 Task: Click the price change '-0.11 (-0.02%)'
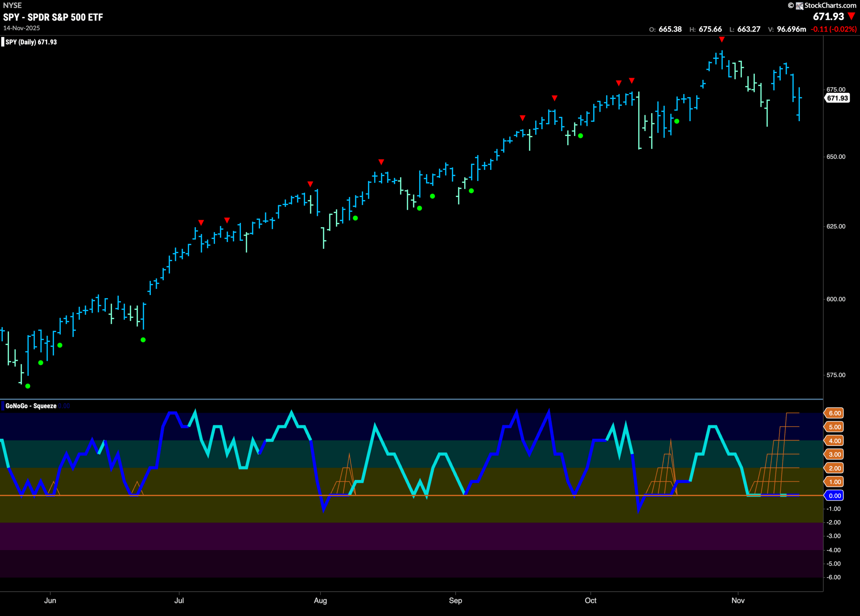(x=834, y=29)
